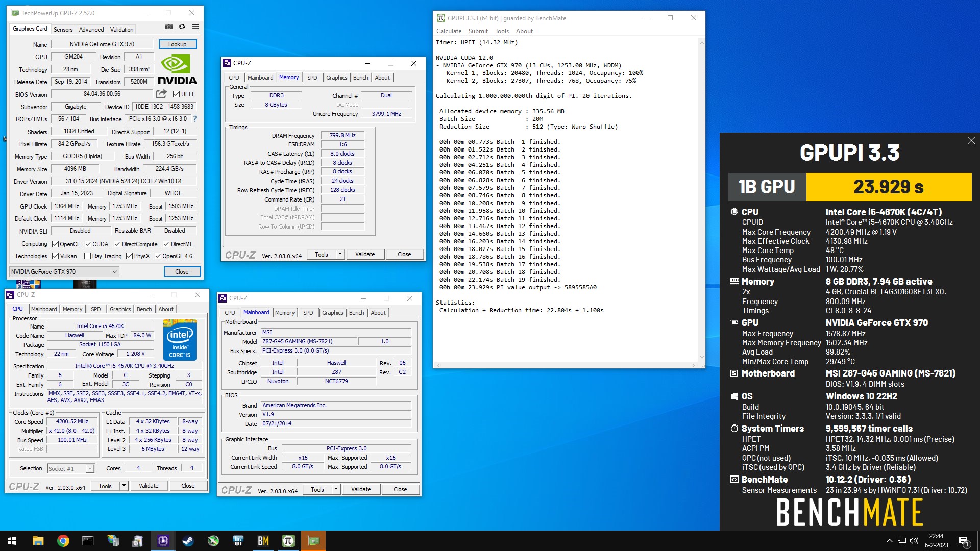980x551 pixels.
Task: Open the GPU selector dropdown in GPU-Z
Action: [x=64, y=272]
